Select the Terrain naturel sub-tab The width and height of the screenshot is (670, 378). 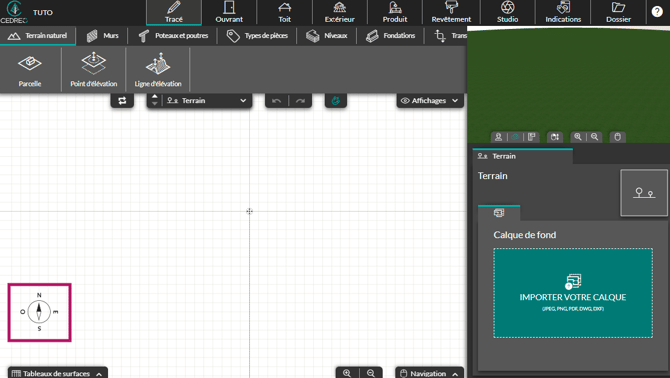(38, 36)
